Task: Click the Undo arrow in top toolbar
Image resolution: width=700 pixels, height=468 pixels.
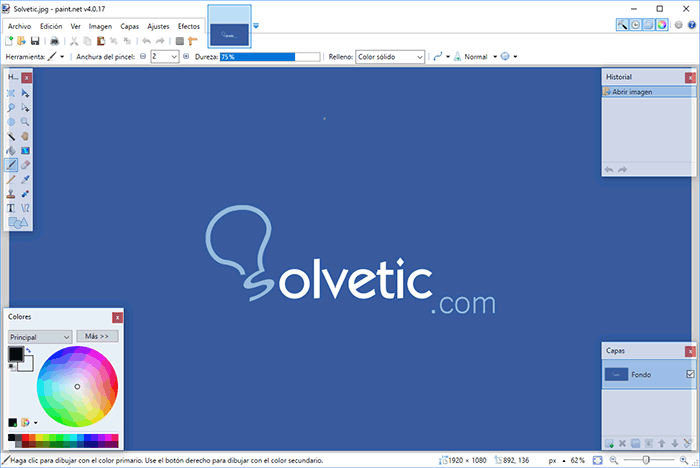Action: tap(146, 41)
